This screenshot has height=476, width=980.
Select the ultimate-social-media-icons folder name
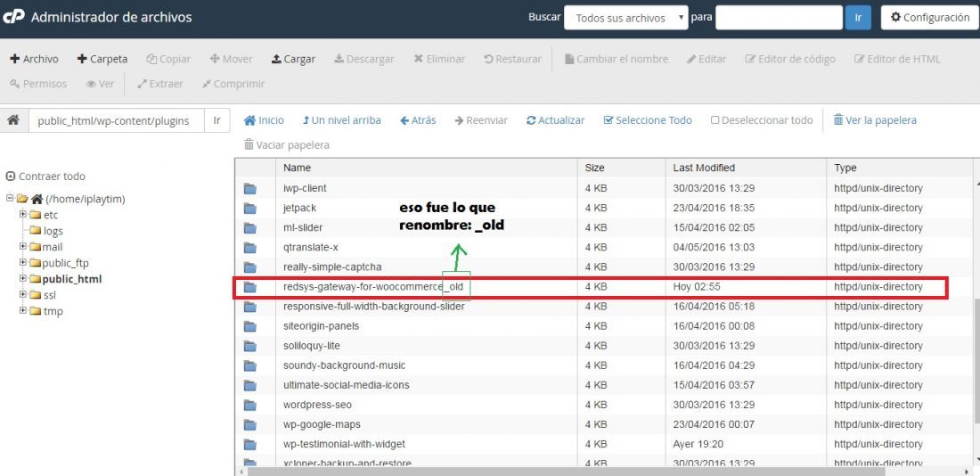[347, 385]
